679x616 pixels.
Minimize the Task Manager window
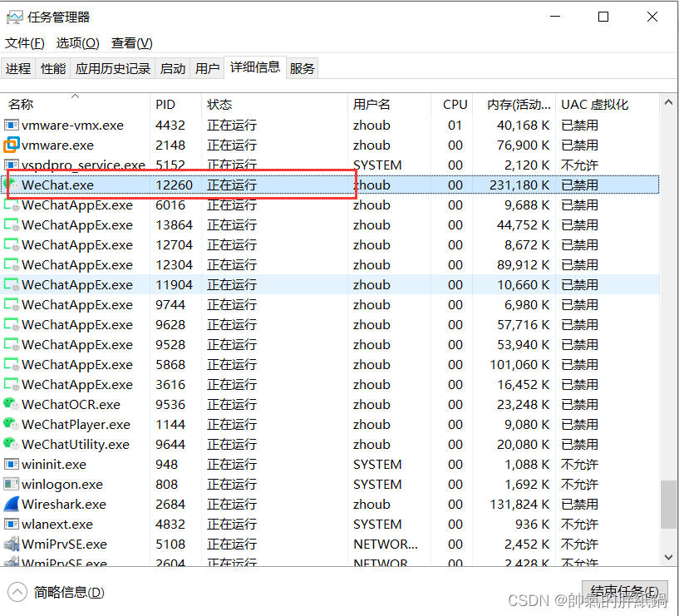pyautogui.click(x=555, y=17)
